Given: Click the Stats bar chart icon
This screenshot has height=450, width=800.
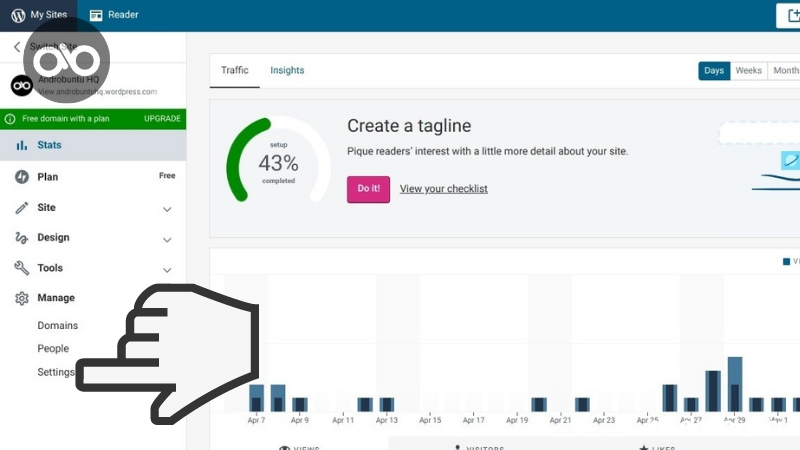Looking at the screenshot, I should [21, 146].
